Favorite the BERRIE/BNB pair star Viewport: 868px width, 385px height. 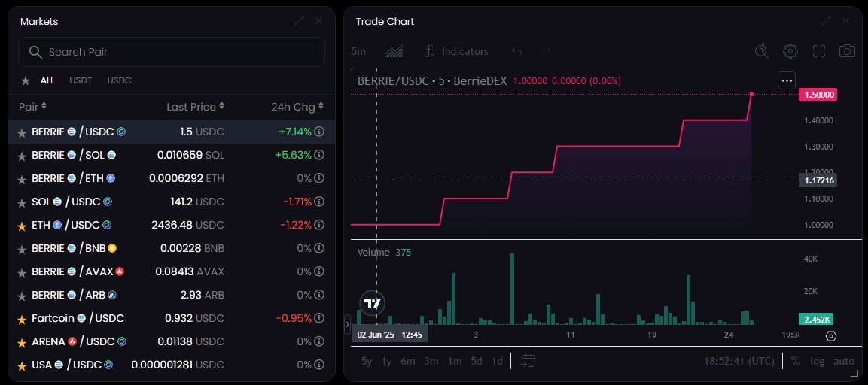[x=22, y=249]
